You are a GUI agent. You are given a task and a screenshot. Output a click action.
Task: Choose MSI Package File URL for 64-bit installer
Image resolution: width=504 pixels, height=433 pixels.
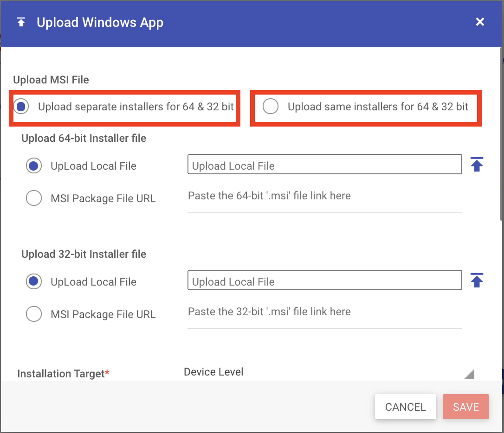coord(34,198)
